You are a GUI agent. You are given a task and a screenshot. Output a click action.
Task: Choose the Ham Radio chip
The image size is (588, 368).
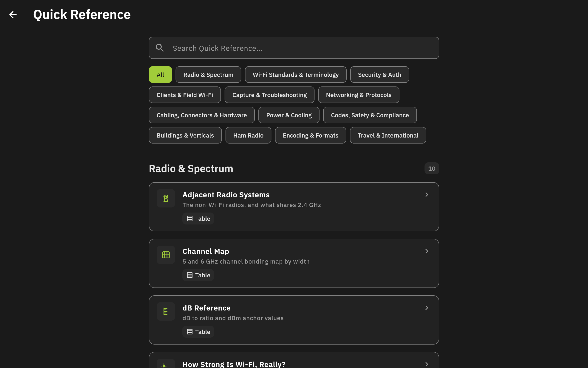point(248,135)
